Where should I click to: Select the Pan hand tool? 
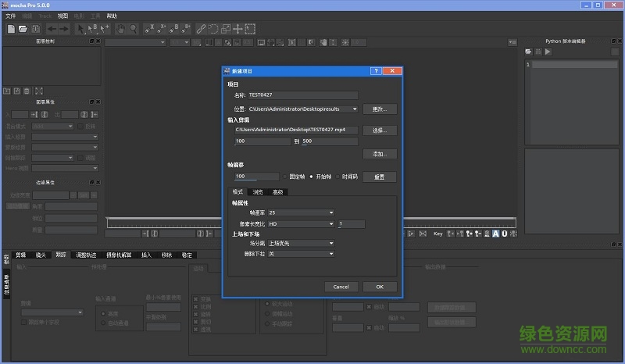[x=121, y=29]
